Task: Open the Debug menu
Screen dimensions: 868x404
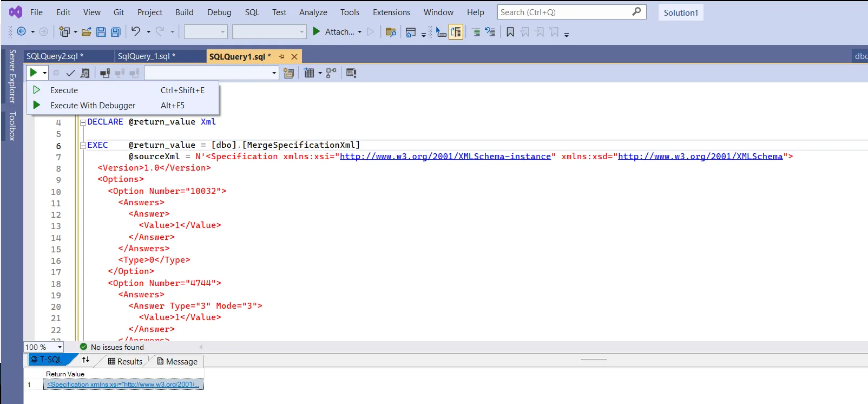Action: [219, 12]
